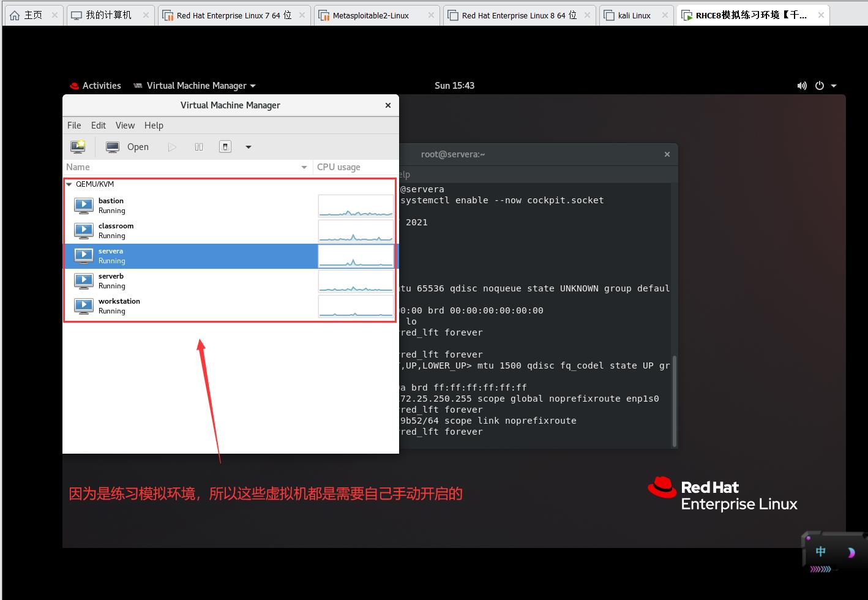Click the classroom VM monitor icon
Viewport: 868px width, 600px height.
coord(84,231)
